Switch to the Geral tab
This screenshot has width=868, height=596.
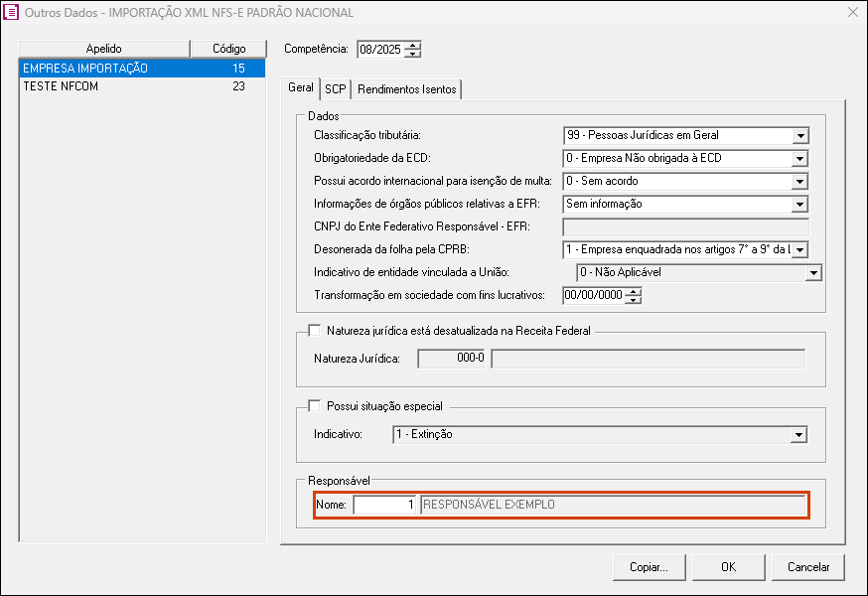pos(301,87)
